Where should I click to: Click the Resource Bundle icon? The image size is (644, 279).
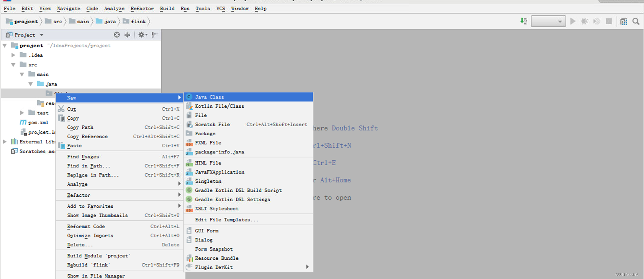click(x=189, y=258)
